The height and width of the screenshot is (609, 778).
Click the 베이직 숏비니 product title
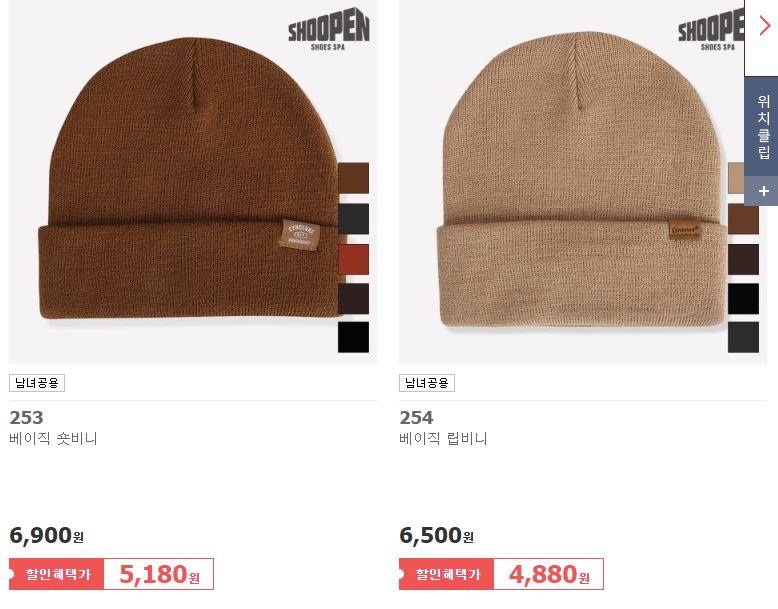[53, 439]
